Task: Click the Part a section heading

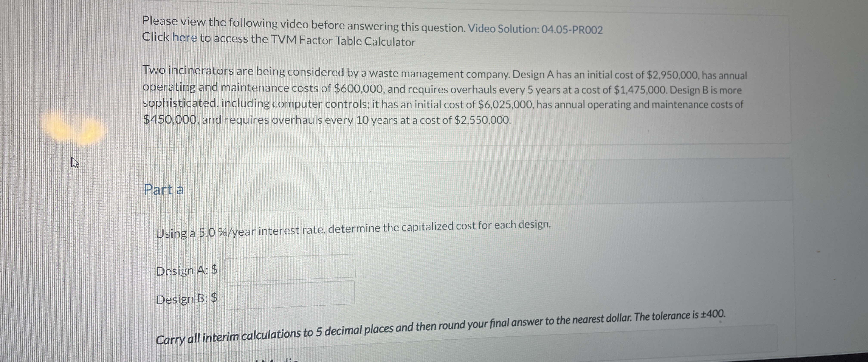Action: [x=164, y=190]
